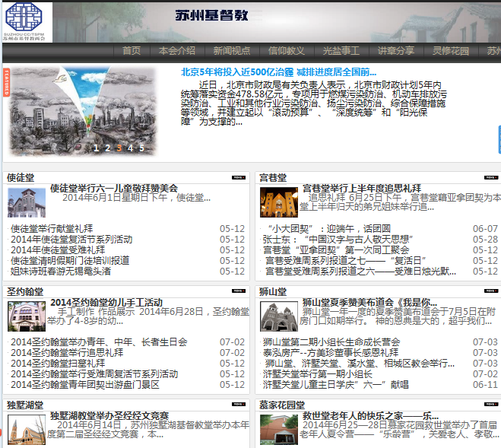
Task: Go to 光盐事工 in the navigation bar
Action: click(341, 51)
